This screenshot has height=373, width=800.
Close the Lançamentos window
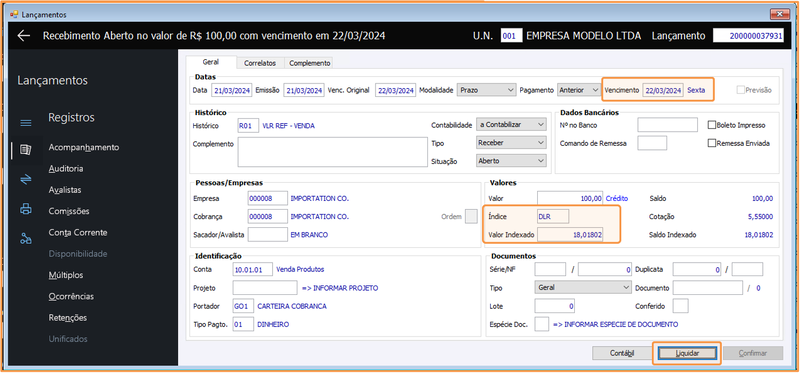(x=781, y=14)
